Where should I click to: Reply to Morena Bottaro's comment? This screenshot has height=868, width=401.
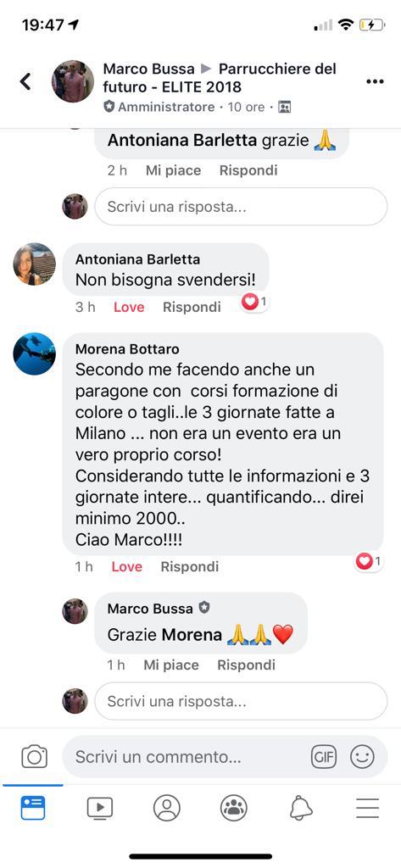(x=189, y=567)
